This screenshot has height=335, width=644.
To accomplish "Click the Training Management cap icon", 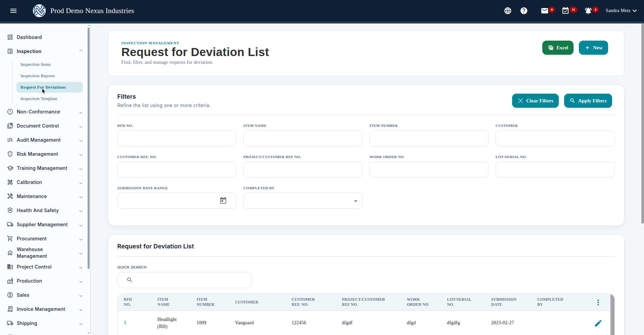I will (x=10, y=168).
